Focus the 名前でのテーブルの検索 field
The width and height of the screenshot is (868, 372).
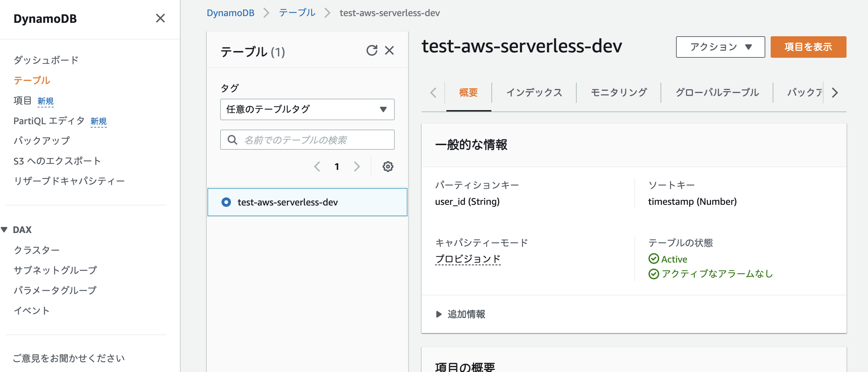307,140
